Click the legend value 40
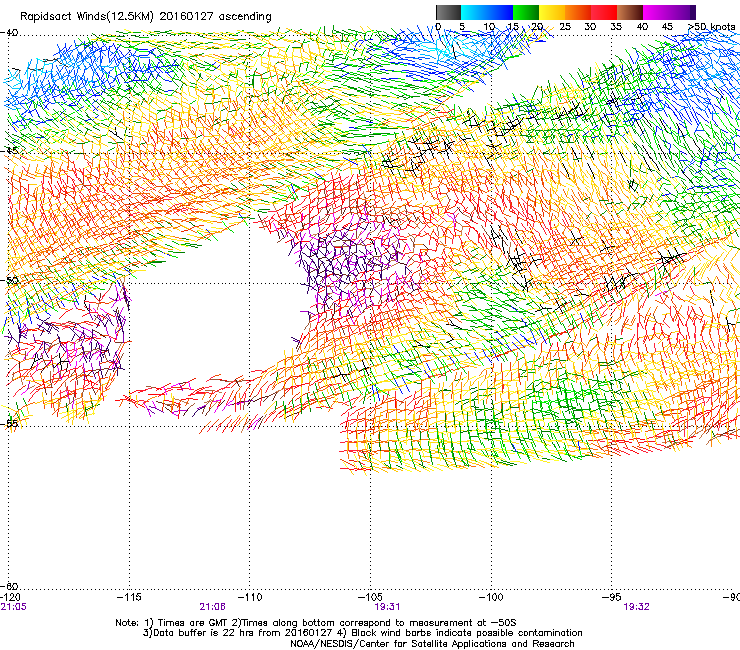This screenshot has width=740, height=650. [642, 26]
